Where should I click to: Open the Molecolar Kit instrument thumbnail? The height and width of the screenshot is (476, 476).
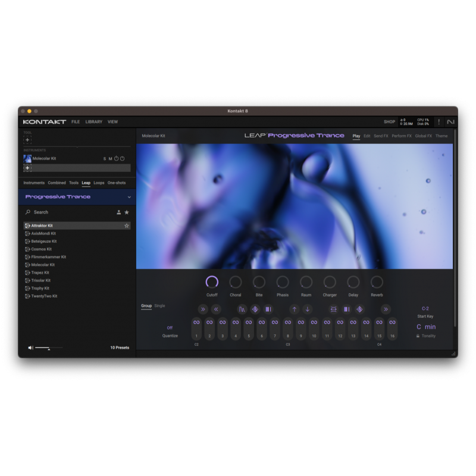(x=27, y=158)
